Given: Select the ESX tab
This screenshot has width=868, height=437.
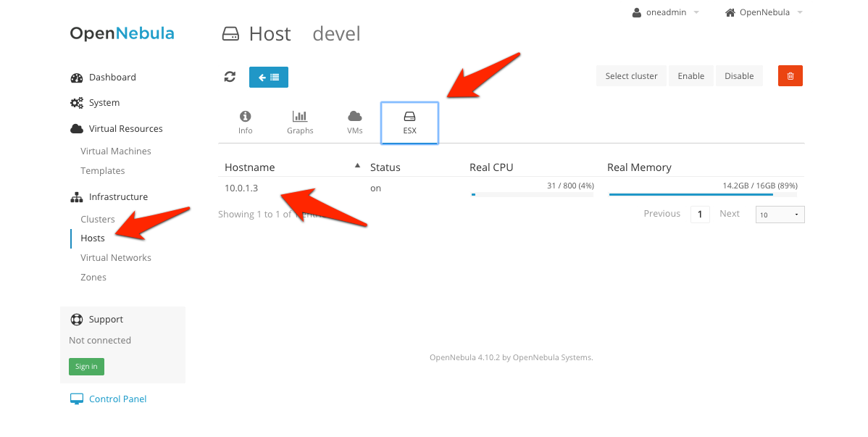Looking at the screenshot, I should [x=409, y=122].
